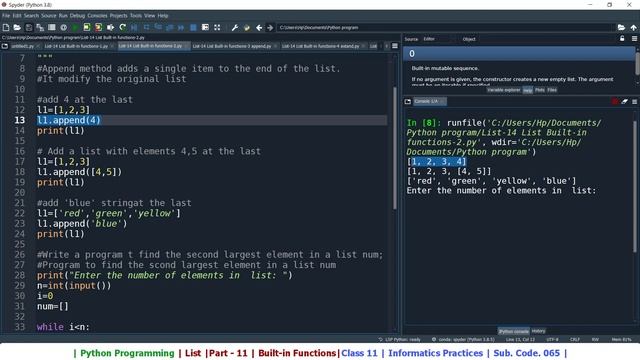Open the Help pane options hamburger menu
This screenshot has height=360, width=640.
[634, 38]
